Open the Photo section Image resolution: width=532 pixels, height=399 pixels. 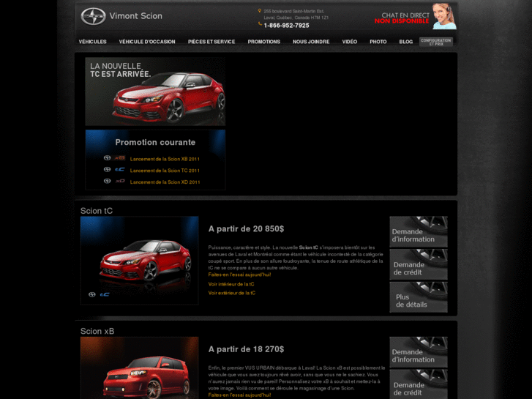click(378, 42)
